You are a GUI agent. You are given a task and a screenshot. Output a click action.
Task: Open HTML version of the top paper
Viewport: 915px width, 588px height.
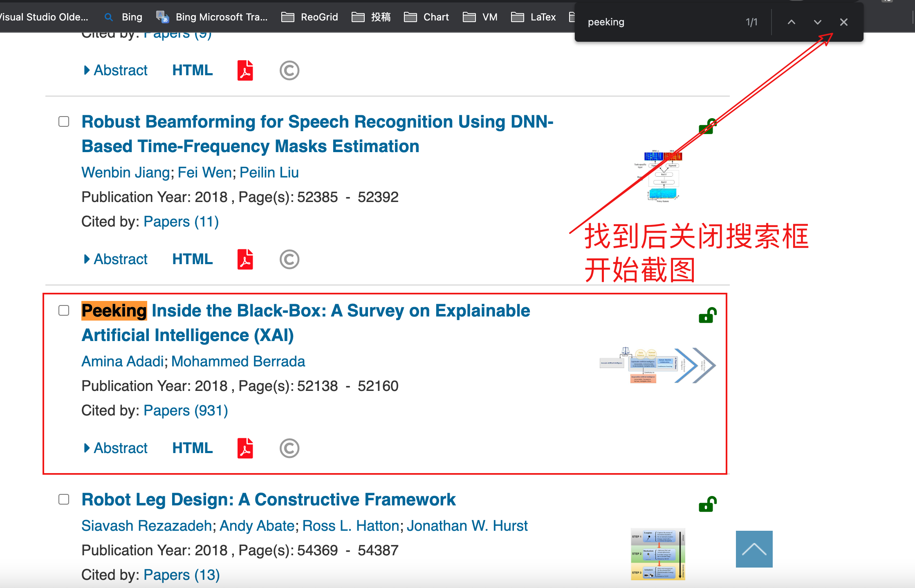(x=193, y=70)
